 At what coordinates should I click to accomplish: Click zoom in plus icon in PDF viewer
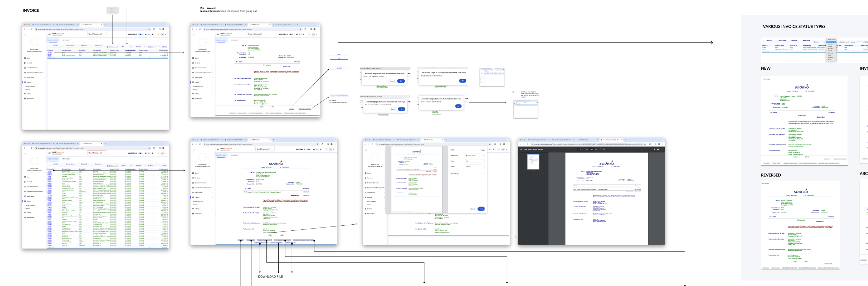tap(596, 149)
